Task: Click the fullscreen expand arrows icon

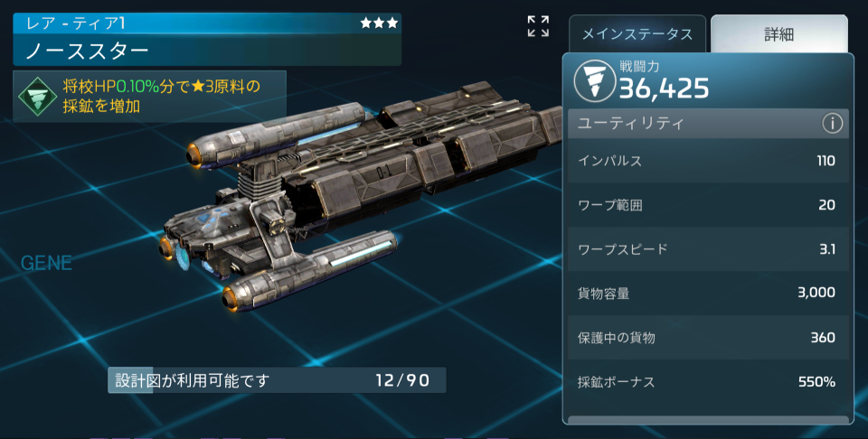Action: click(538, 26)
